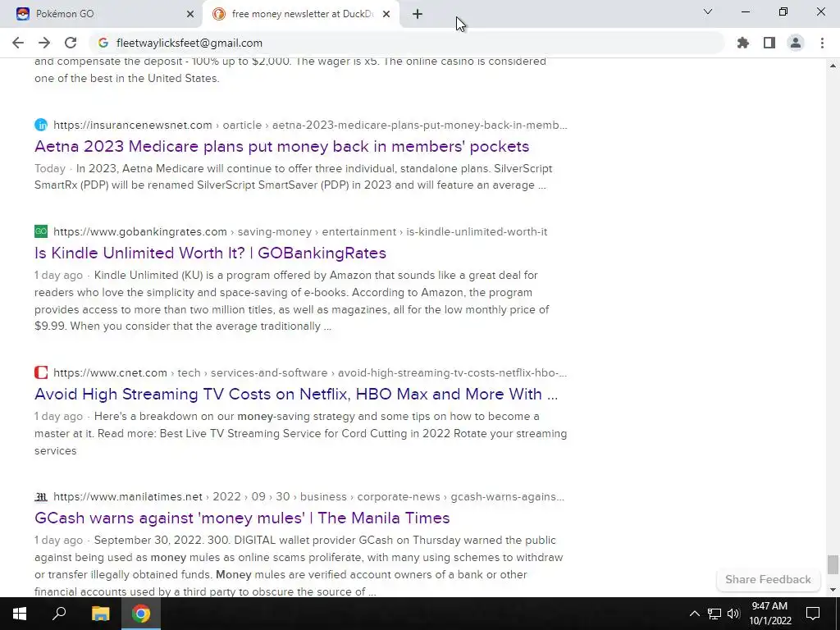Click the Chrome taskbar icon
This screenshot has width=840, height=630.
coord(141,614)
